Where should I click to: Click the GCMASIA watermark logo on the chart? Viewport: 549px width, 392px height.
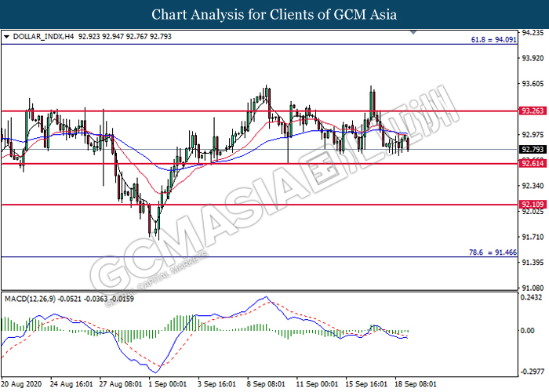[274, 192]
